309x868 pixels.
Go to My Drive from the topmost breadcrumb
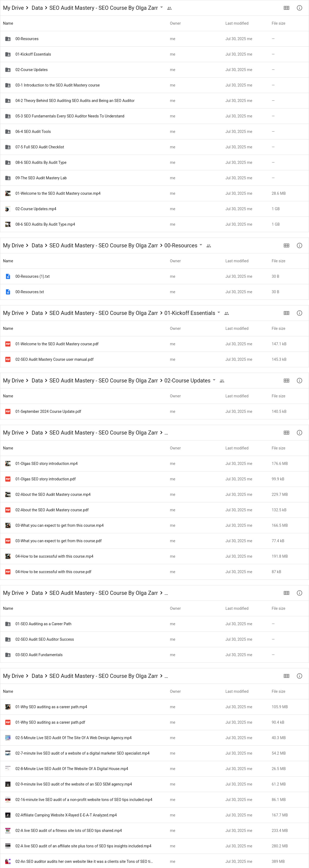tap(14, 8)
